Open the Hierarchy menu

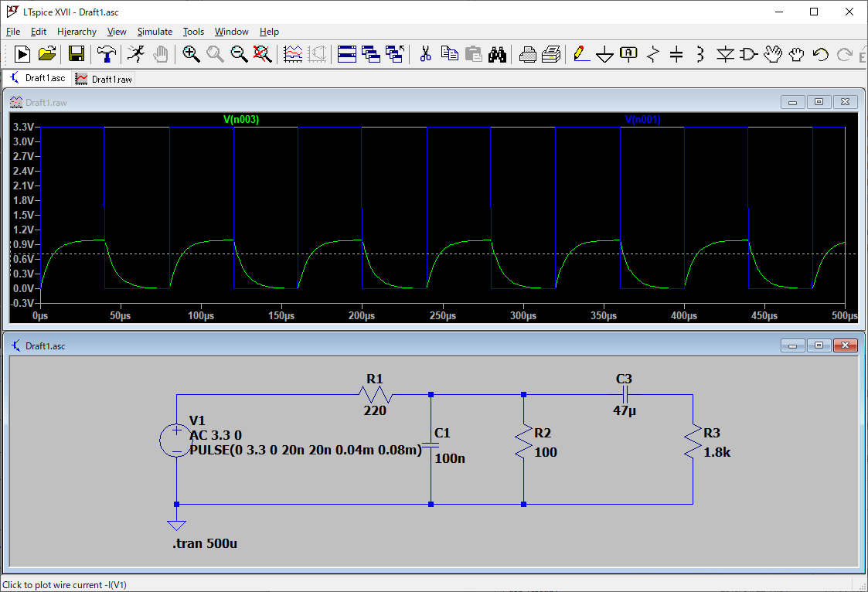[x=77, y=32]
